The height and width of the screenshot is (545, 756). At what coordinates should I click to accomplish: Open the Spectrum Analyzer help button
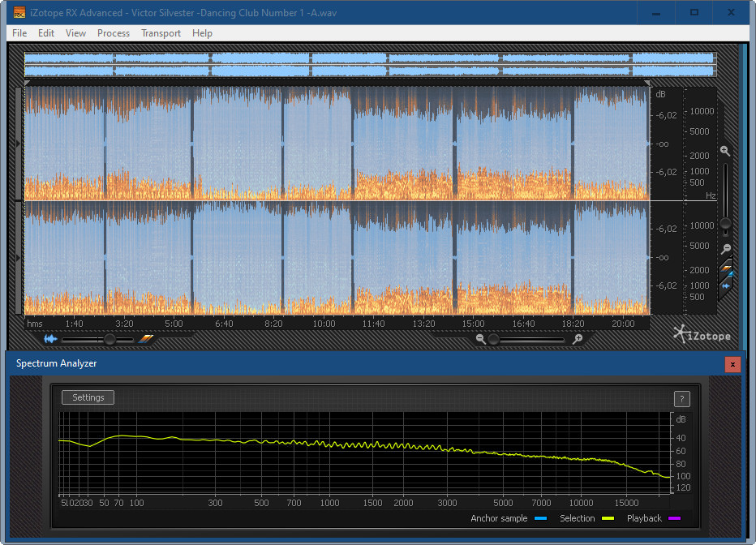(682, 398)
